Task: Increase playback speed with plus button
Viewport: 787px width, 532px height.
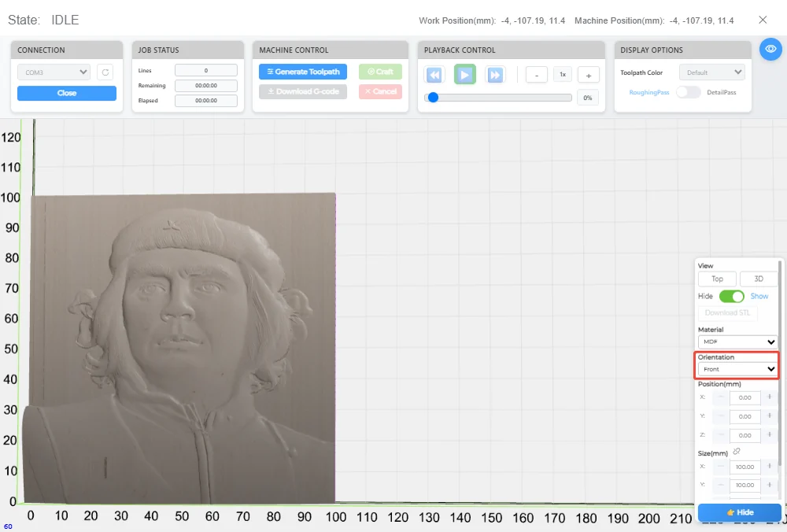Action: [589, 76]
